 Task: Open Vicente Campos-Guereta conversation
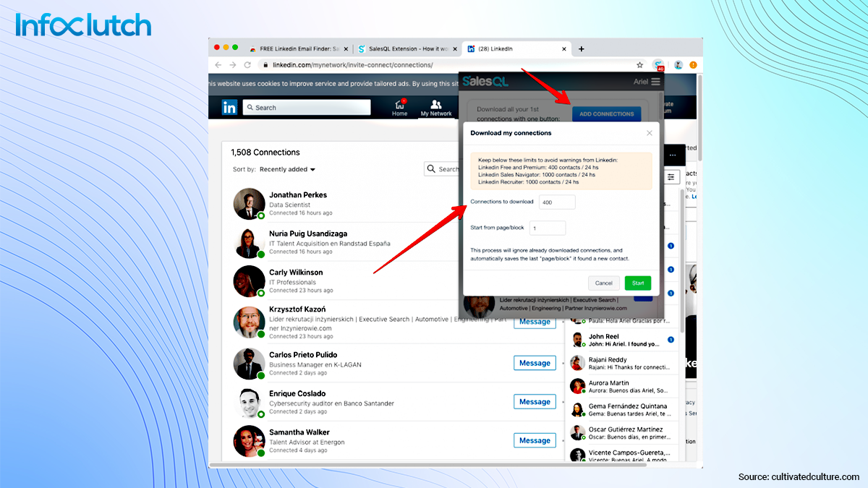tap(622, 455)
